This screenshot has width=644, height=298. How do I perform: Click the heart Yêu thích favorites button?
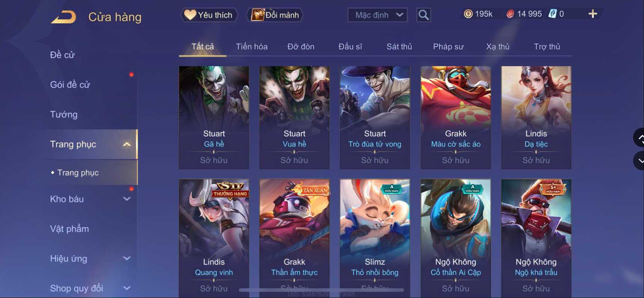click(x=209, y=15)
